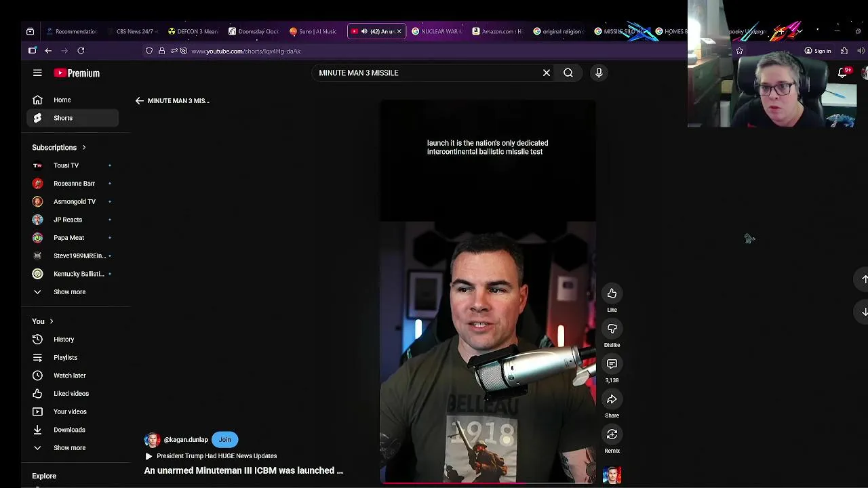This screenshot has height=488, width=868.
Task: Expand the An unarmed Minuteman III title
Action: tap(243, 470)
